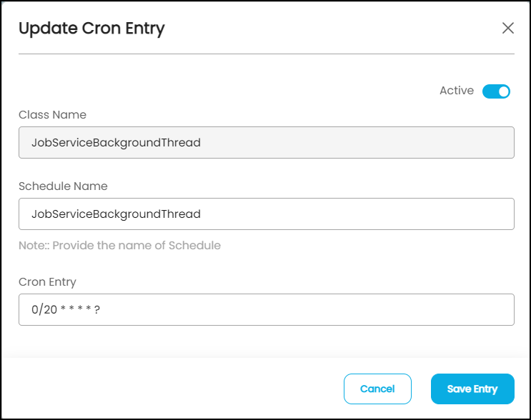Click the "Active" label beside the switch
Viewport: 531px width, 420px height.
click(457, 91)
